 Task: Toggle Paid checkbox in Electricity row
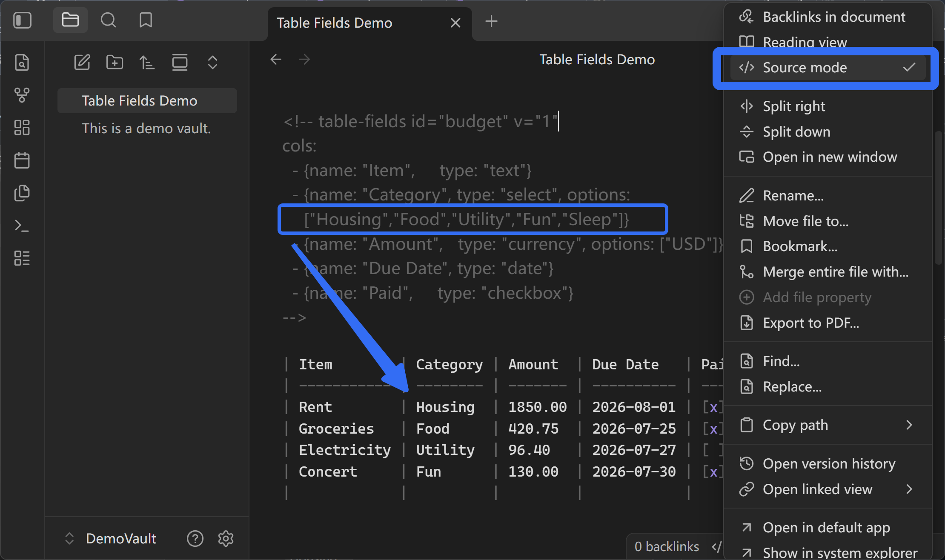point(713,450)
